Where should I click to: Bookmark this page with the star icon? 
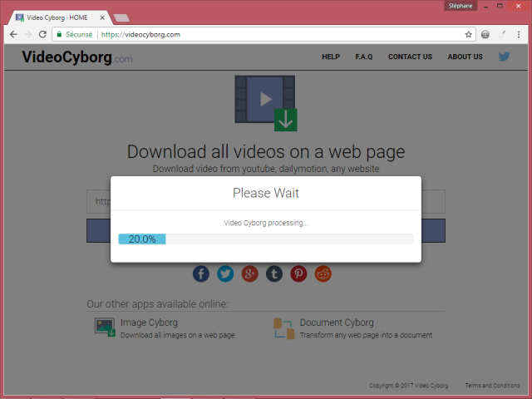469,34
